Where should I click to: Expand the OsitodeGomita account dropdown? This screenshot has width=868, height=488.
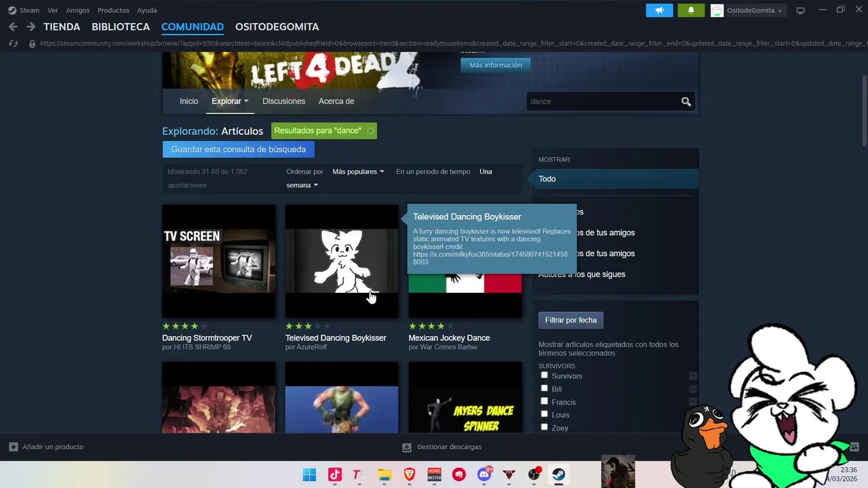click(x=754, y=10)
